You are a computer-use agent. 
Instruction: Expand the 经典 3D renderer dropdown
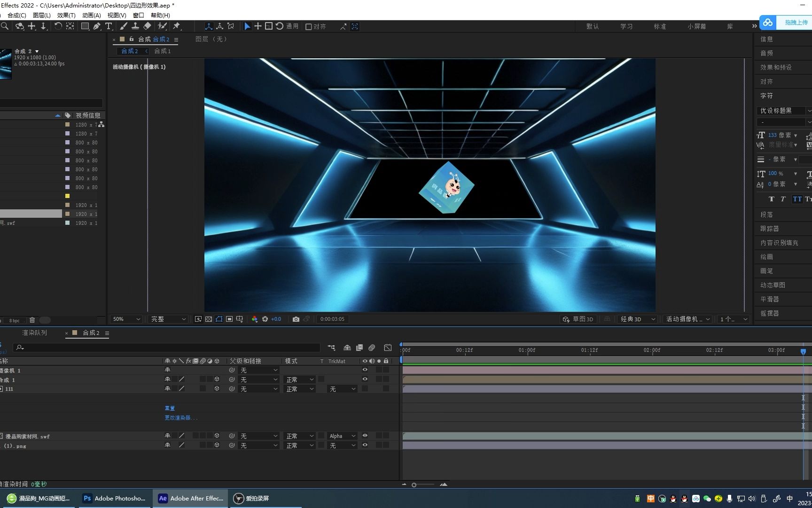tap(638, 319)
